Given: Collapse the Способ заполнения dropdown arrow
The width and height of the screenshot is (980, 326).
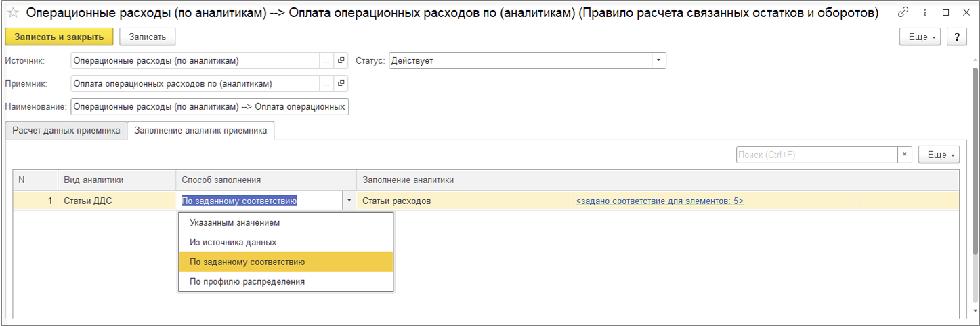Looking at the screenshot, I should coord(349,201).
